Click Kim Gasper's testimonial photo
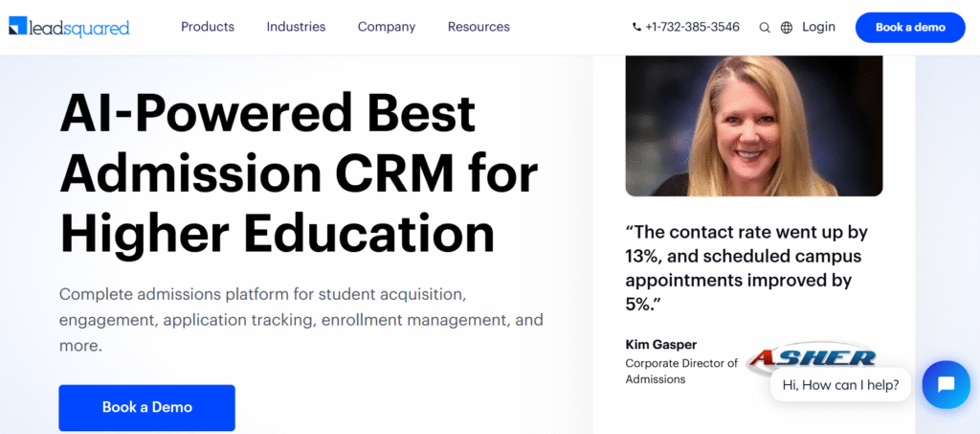This screenshot has height=434, width=980. pyautogui.click(x=753, y=126)
